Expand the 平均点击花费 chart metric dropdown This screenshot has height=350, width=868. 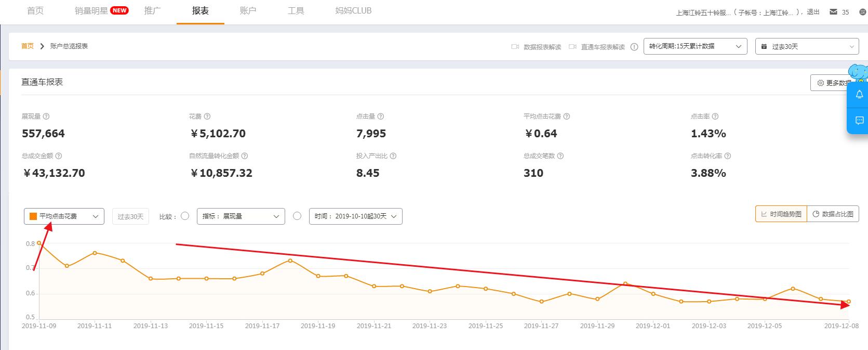click(x=64, y=216)
